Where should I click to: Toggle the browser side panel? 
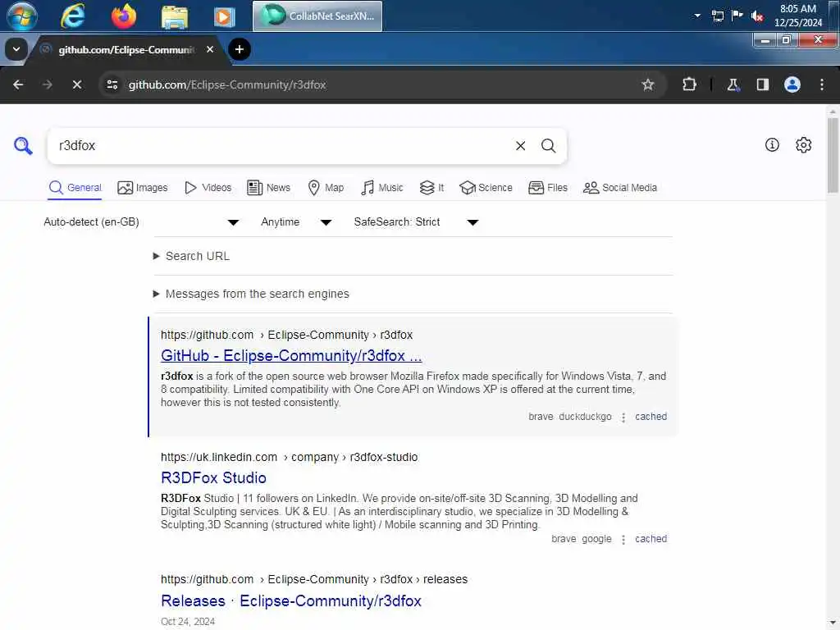coord(763,84)
